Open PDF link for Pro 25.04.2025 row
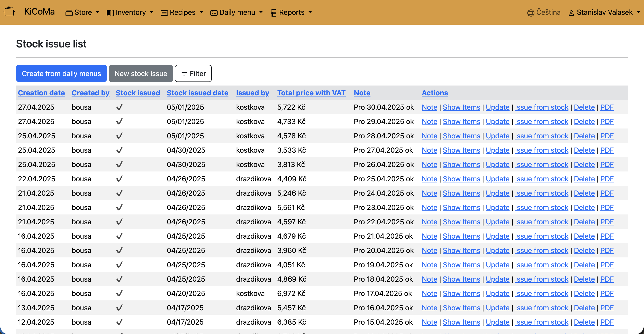Screen dimensions: 644x334 point(607,179)
